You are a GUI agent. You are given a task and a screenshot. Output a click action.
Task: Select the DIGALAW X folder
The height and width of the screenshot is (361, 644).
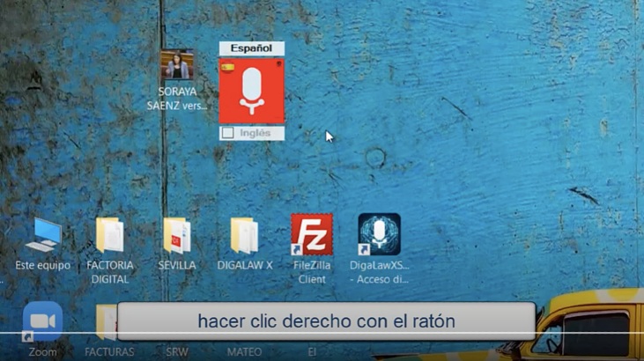pos(244,235)
